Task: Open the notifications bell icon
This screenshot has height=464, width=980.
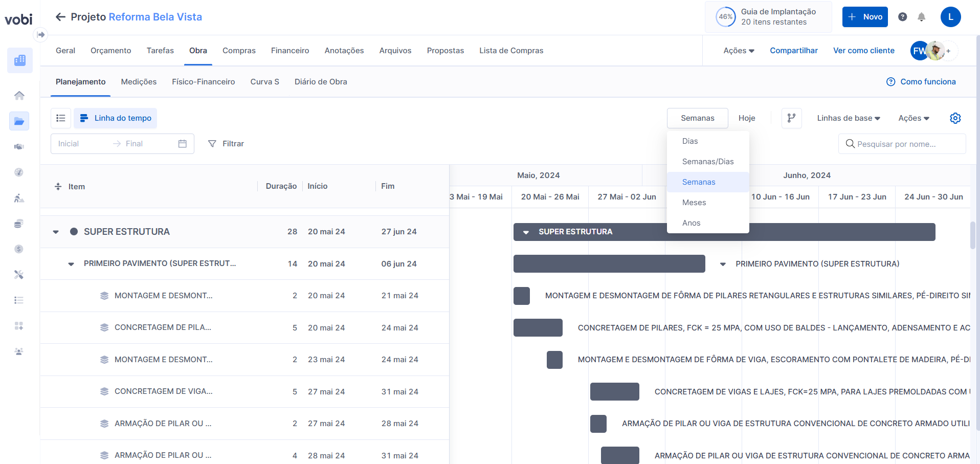Action: 921,17
